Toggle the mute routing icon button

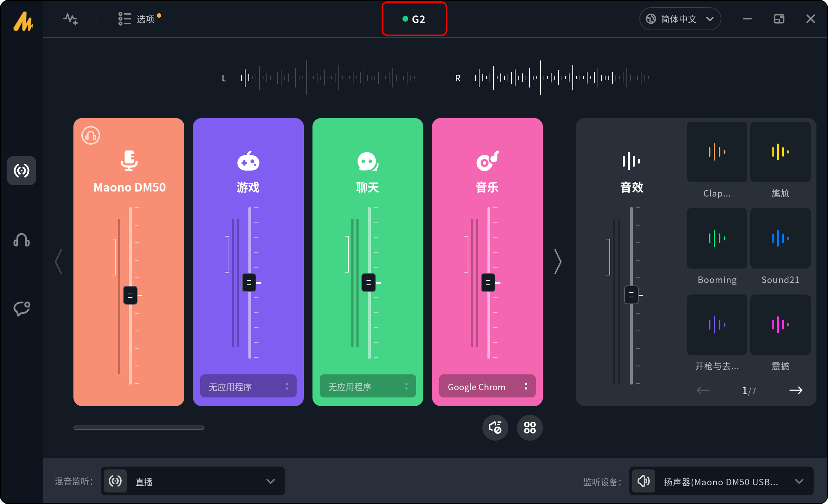click(495, 428)
